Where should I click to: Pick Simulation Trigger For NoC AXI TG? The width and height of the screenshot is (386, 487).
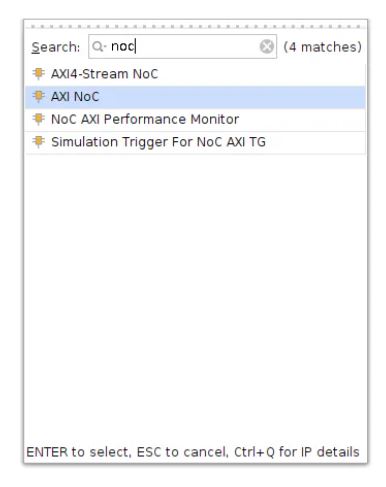pos(195,142)
